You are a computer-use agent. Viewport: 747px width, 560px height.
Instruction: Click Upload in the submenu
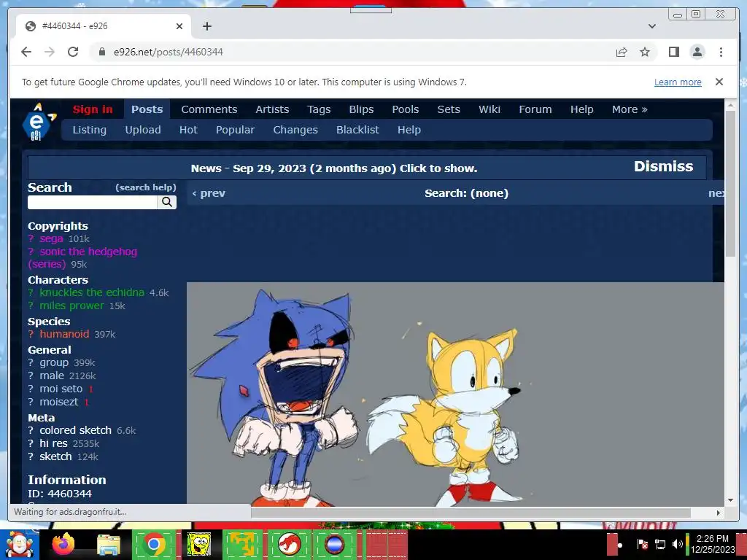143,130
